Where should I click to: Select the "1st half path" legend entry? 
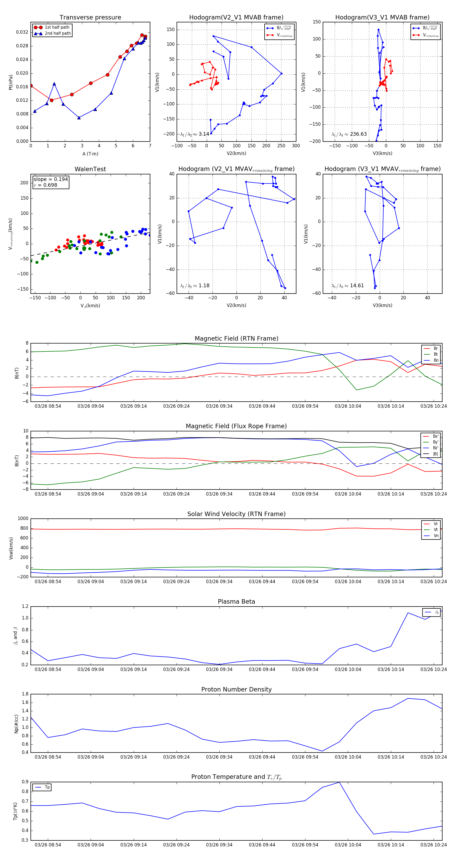[52, 27]
